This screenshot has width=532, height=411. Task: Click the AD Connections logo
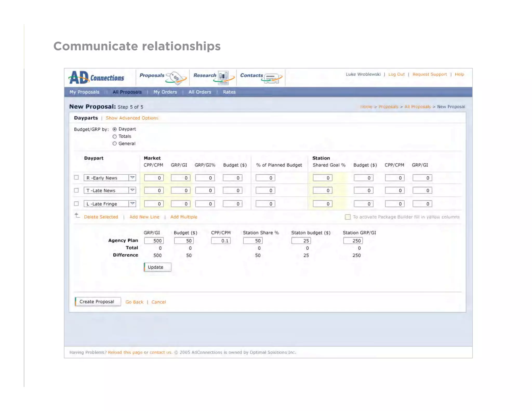click(x=96, y=77)
